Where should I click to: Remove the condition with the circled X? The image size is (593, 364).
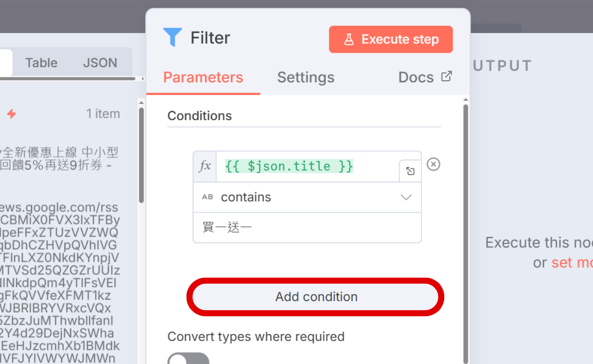[x=433, y=164]
